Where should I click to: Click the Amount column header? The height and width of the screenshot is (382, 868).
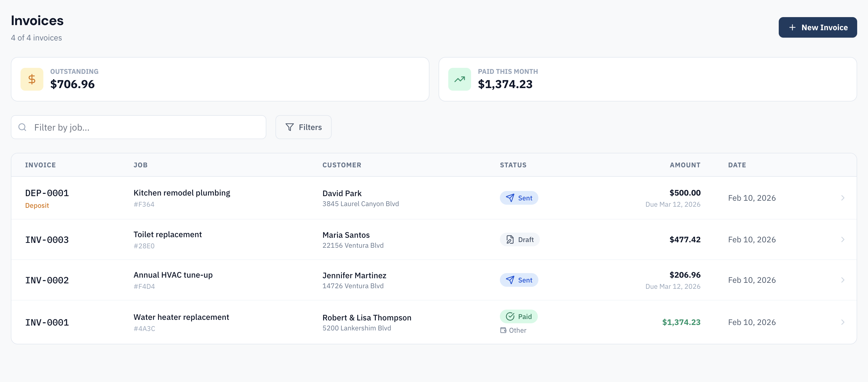tap(685, 165)
